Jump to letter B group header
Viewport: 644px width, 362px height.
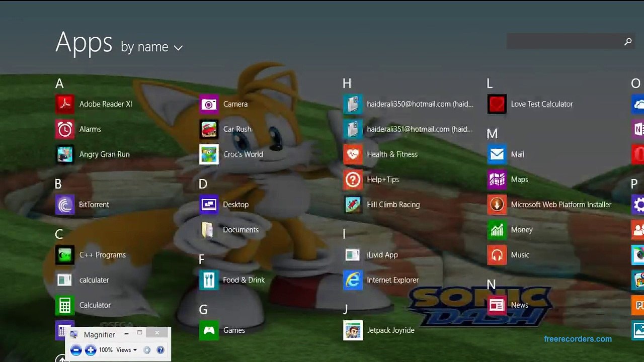(58, 184)
